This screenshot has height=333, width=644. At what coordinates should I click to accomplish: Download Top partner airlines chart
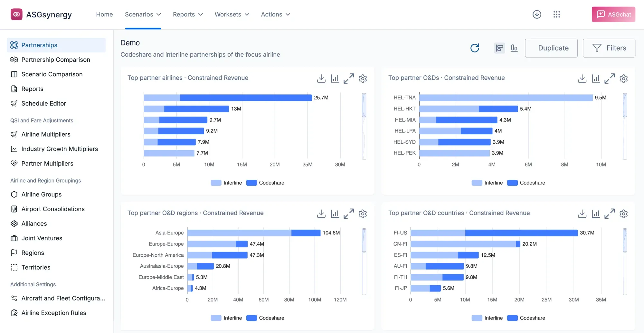tap(321, 79)
